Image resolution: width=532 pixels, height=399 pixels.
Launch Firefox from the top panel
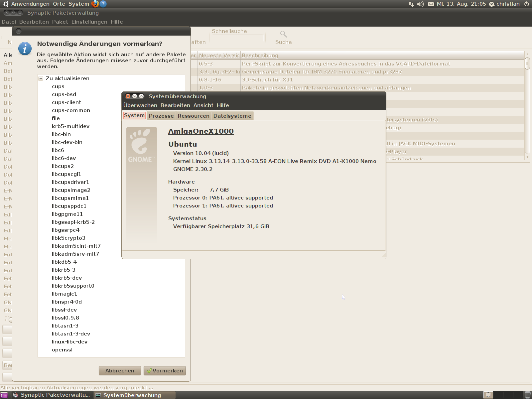(x=95, y=4)
